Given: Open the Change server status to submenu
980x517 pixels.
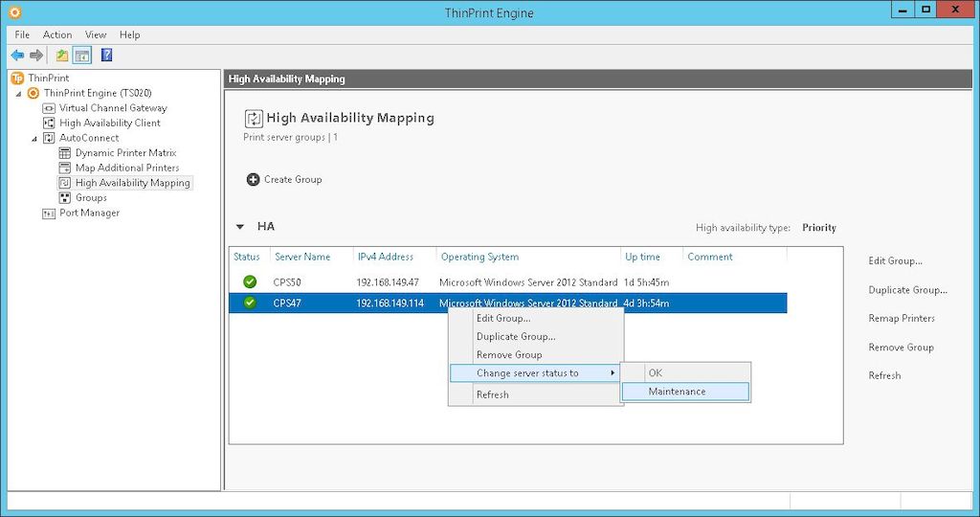Looking at the screenshot, I should point(535,373).
